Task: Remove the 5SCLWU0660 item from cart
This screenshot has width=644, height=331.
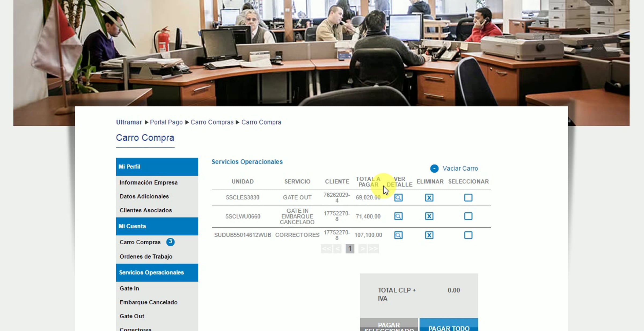Action: pyautogui.click(x=429, y=216)
